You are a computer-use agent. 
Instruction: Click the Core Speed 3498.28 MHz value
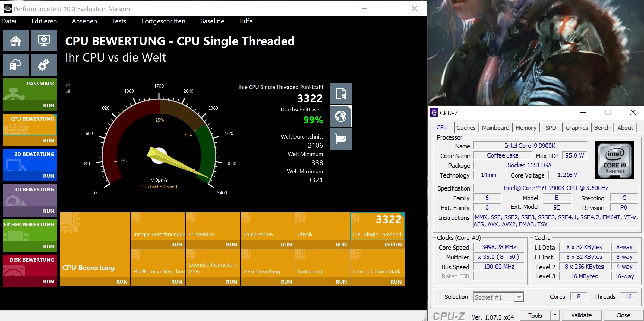point(499,247)
